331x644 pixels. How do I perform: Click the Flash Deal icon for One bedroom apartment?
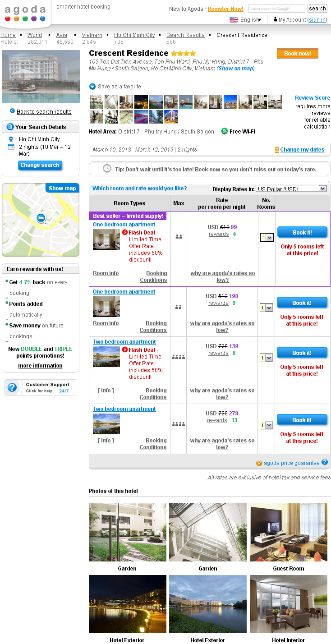tap(125, 233)
